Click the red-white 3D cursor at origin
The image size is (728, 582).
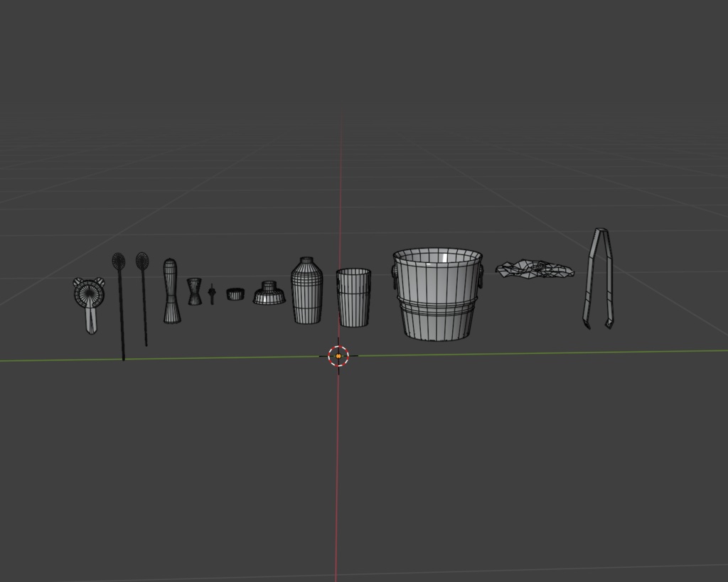click(338, 356)
